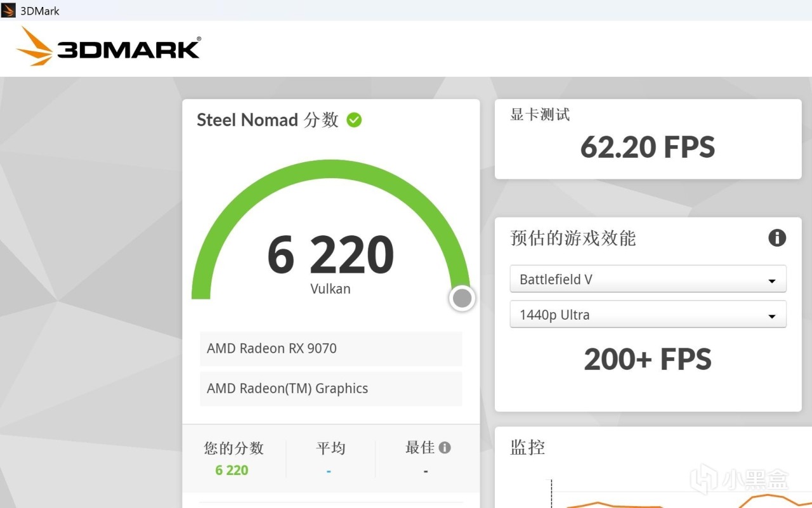Click the gray gauge end marker
The image size is (812, 508).
[x=462, y=298]
